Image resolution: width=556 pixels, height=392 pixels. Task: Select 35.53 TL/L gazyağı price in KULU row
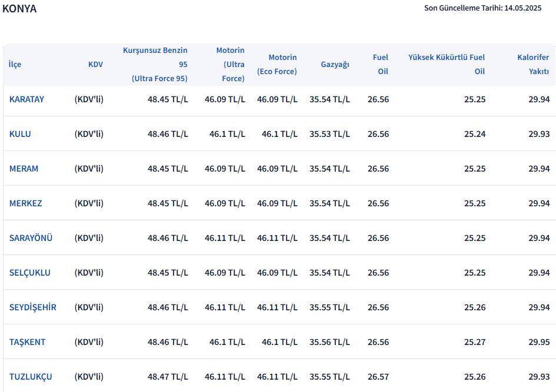click(329, 134)
